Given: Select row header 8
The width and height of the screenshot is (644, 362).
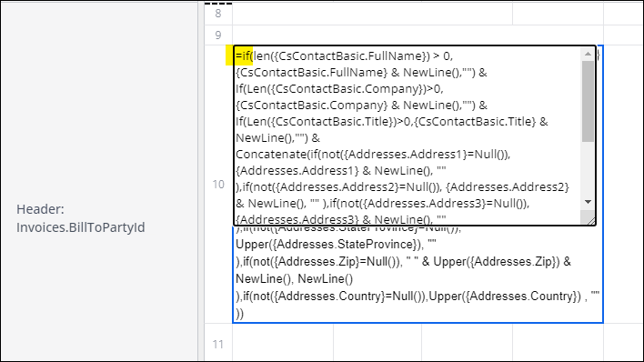Looking at the screenshot, I should 218,14.
